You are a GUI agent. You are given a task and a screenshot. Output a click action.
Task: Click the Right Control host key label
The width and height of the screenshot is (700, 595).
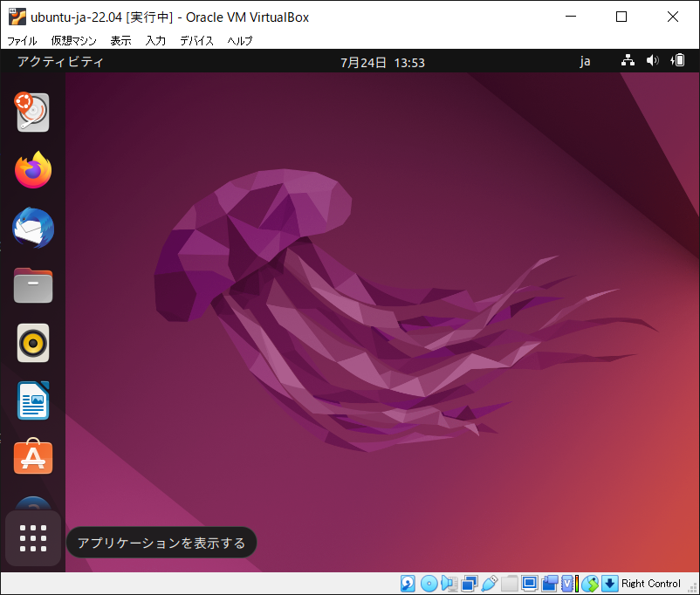pyautogui.click(x=650, y=584)
